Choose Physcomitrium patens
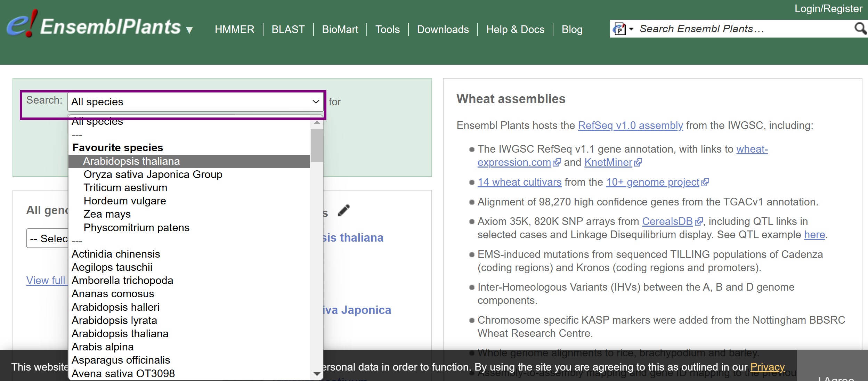 coord(189,228)
